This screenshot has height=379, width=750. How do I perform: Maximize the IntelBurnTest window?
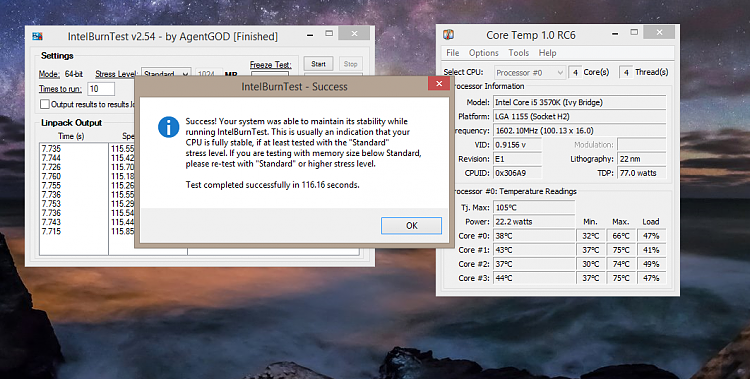tap(329, 33)
